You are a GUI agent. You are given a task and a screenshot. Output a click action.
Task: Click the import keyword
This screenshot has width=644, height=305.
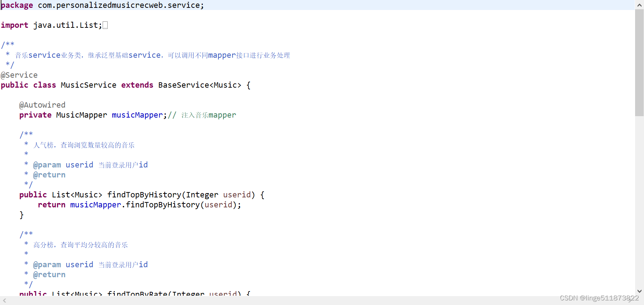[15, 25]
